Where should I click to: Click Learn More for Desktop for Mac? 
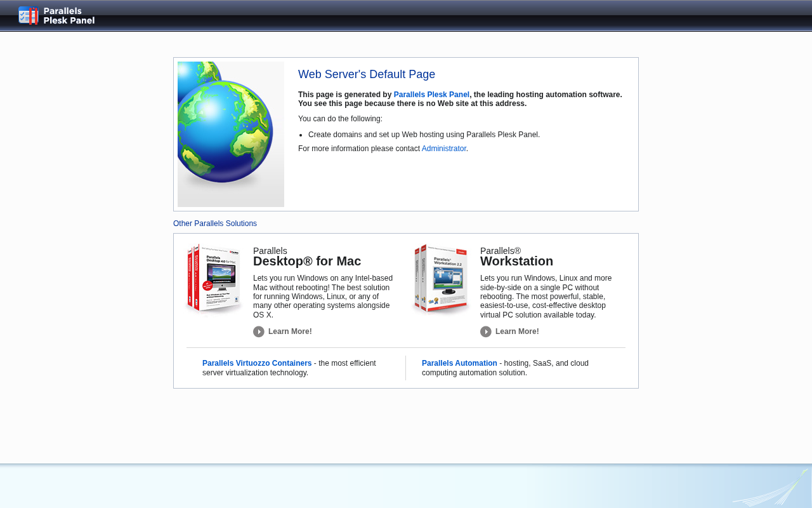click(290, 331)
